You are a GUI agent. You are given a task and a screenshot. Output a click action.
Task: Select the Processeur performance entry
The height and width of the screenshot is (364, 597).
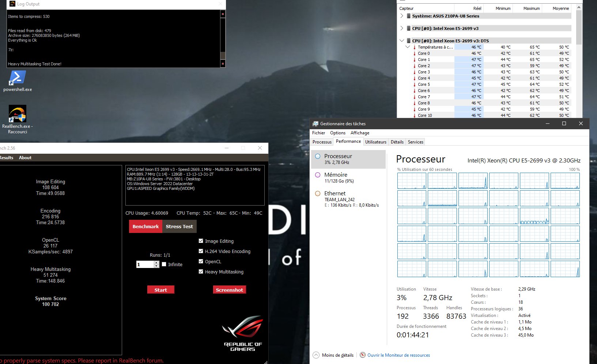coord(348,159)
